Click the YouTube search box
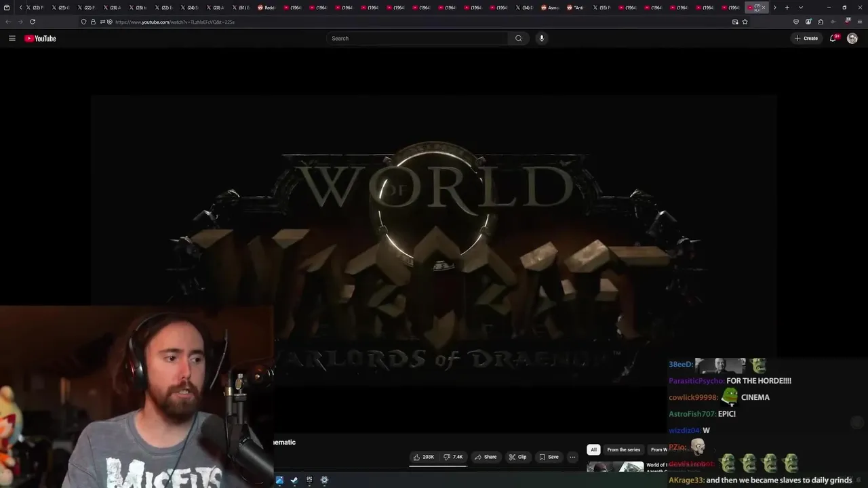The width and height of the screenshot is (868, 488). [417, 39]
